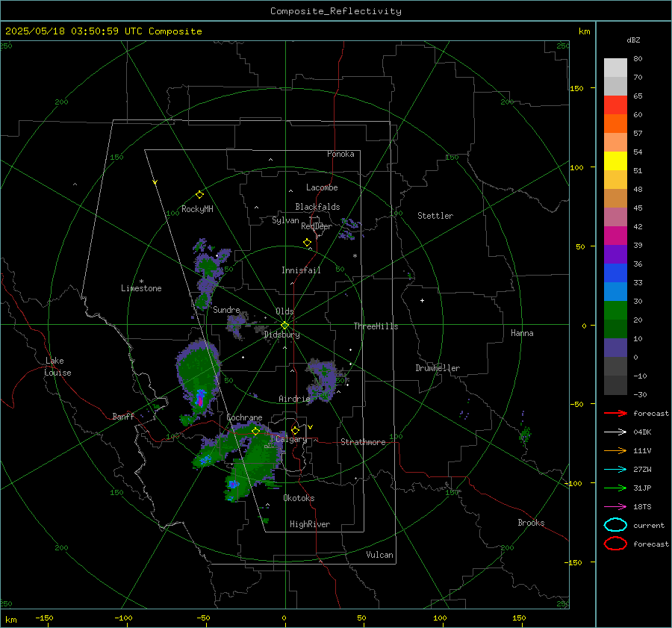
Task: Click the cyan 27ZW arrow icon
Action: coord(615,470)
